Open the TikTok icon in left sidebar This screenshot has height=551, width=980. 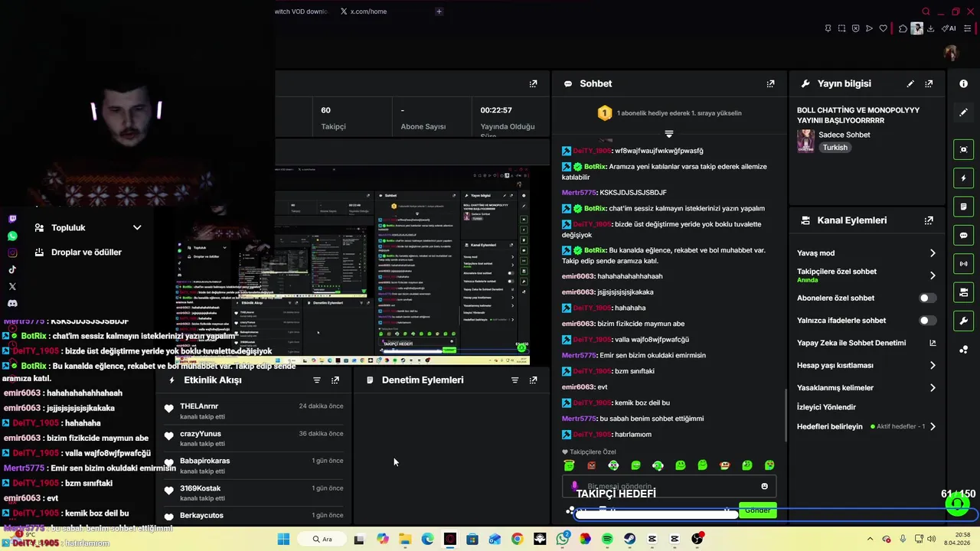pyautogui.click(x=12, y=269)
